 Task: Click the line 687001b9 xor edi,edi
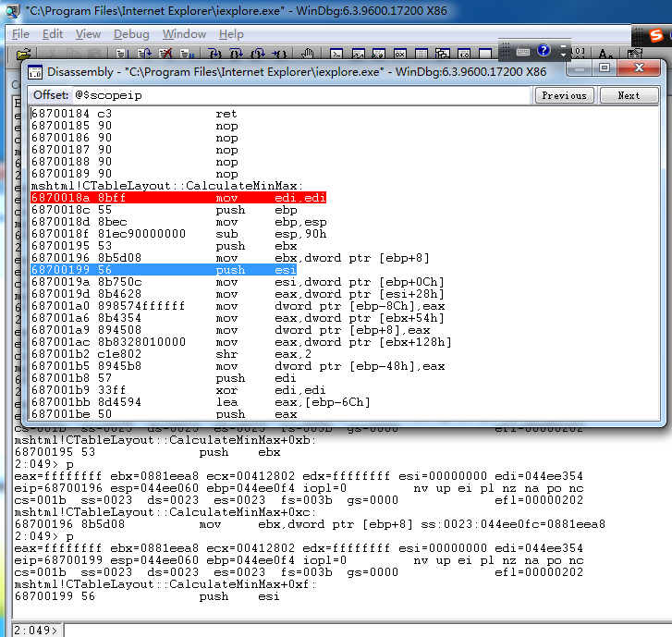178,389
